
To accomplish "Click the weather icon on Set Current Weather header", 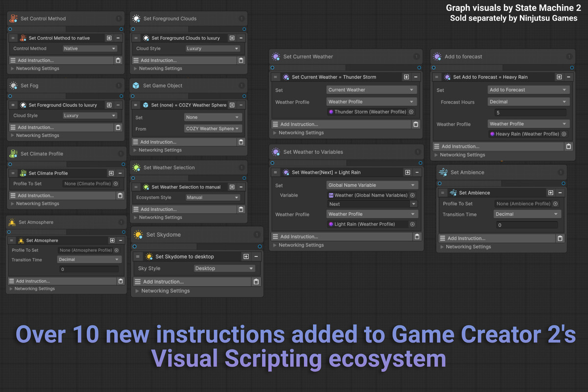I will [276, 56].
